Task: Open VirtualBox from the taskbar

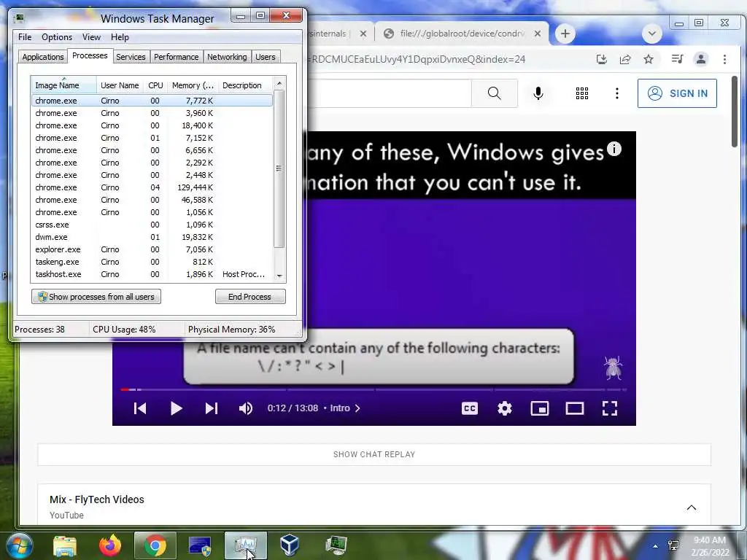Action: pyautogui.click(x=289, y=545)
